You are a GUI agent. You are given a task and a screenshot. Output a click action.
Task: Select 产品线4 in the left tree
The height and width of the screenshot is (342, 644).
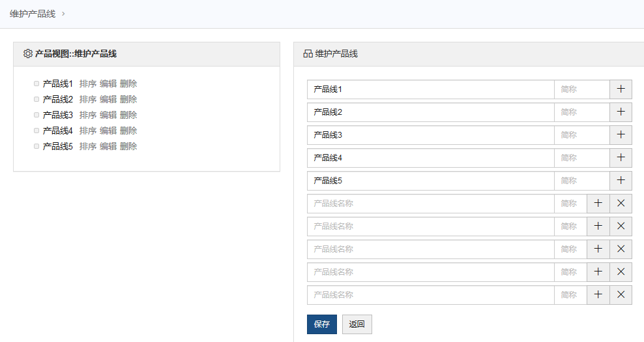58,131
